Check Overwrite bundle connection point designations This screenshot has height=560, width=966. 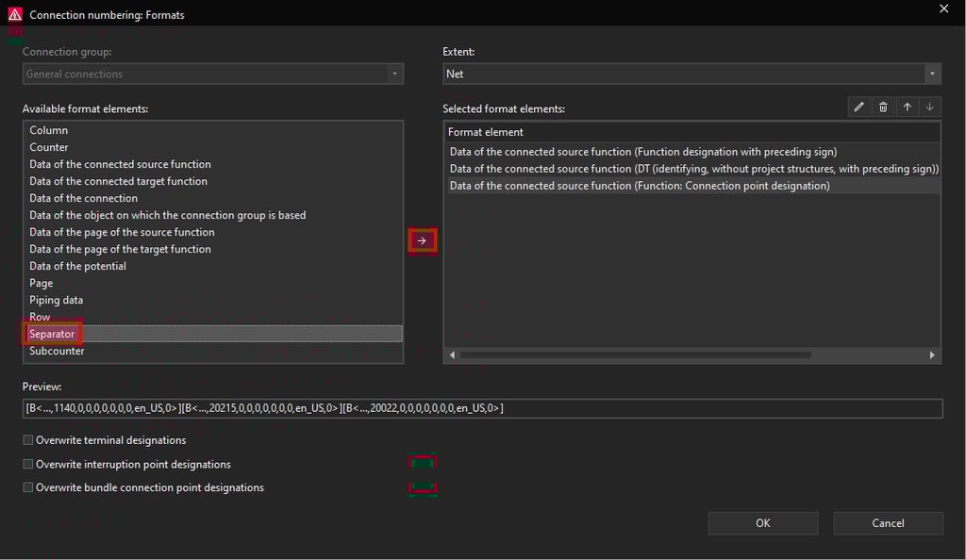pos(28,487)
